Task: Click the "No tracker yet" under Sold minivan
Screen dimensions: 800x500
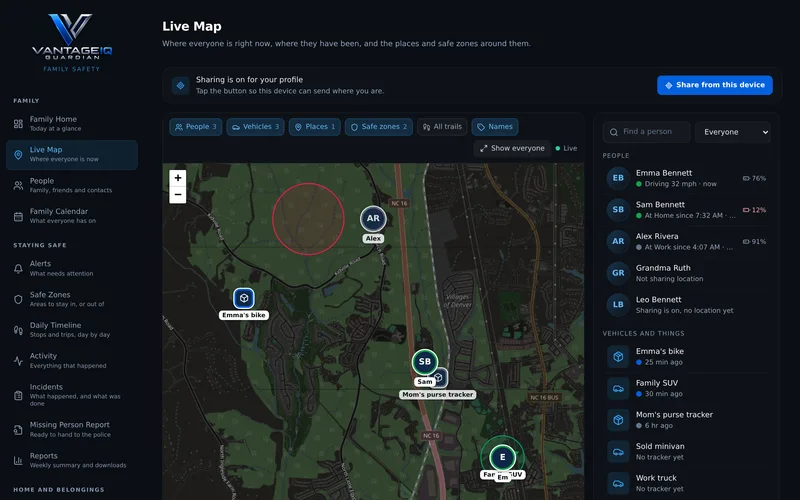Action: point(659,457)
